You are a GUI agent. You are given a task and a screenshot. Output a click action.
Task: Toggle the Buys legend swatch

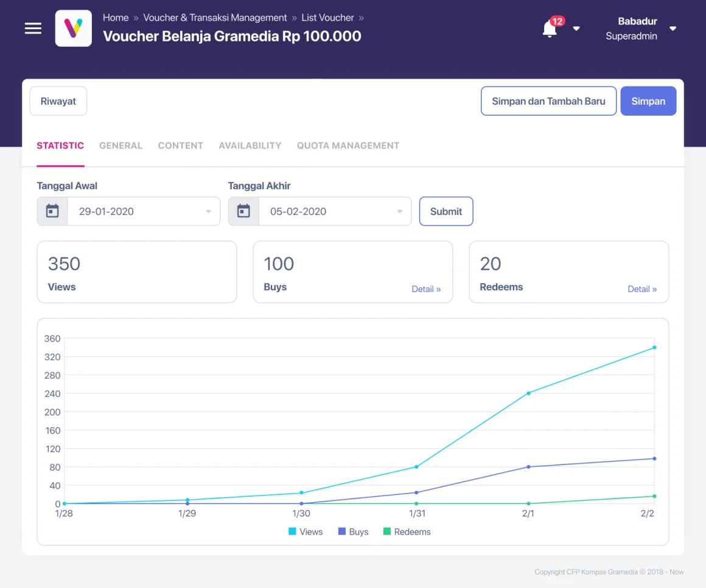point(342,531)
